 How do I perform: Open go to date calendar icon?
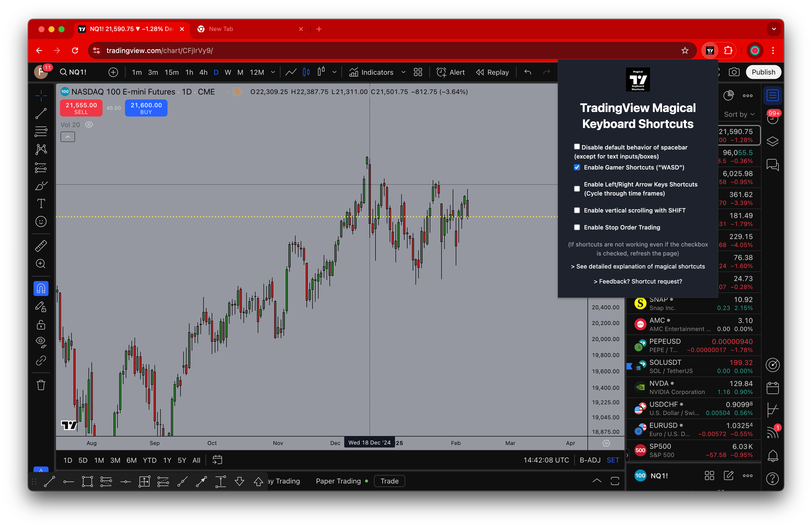(x=217, y=460)
